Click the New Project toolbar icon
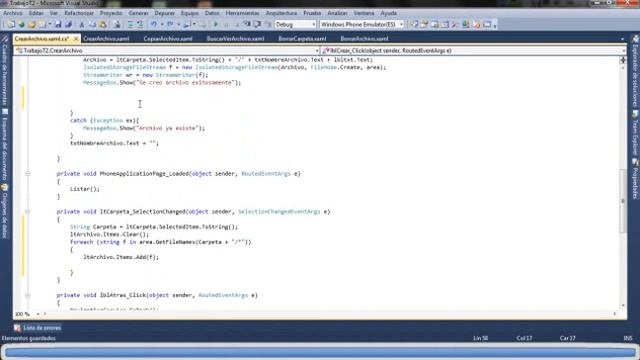Screen dimensions: 640x360 [11, 24]
